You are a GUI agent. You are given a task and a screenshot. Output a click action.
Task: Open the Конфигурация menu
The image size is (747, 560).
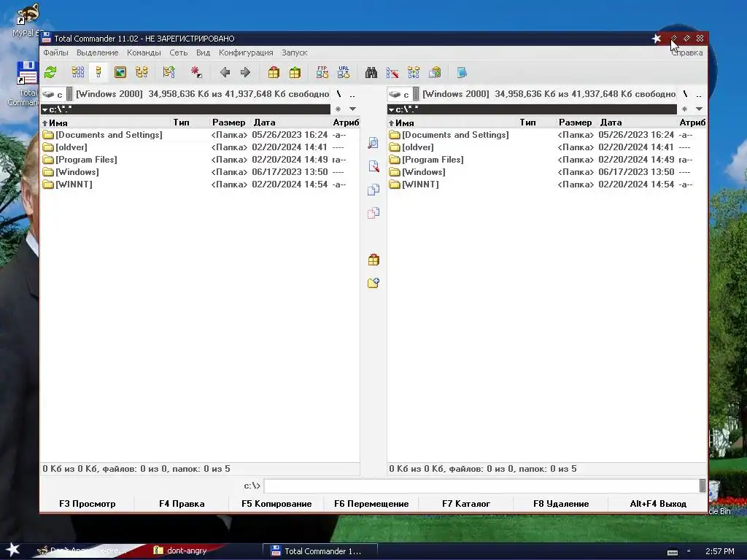pyautogui.click(x=246, y=52)
